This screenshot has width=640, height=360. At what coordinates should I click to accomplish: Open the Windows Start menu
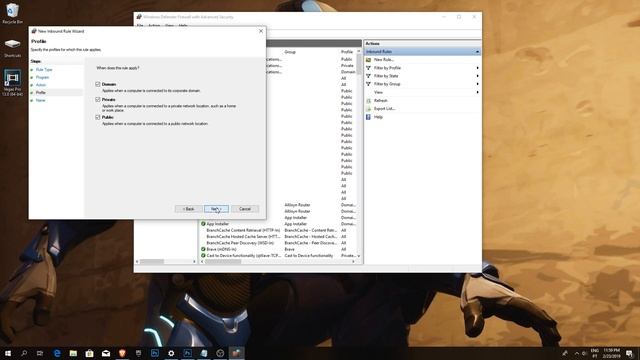point(8,353)
